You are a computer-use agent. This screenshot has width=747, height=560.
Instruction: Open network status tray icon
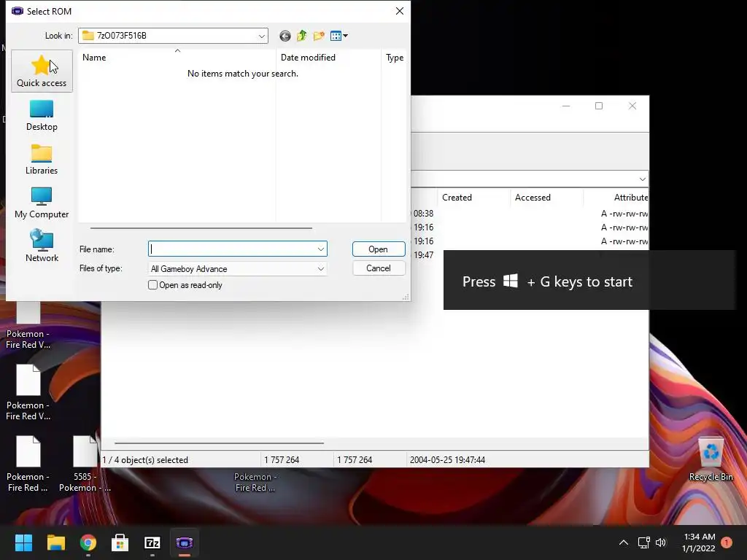point(643,542)
